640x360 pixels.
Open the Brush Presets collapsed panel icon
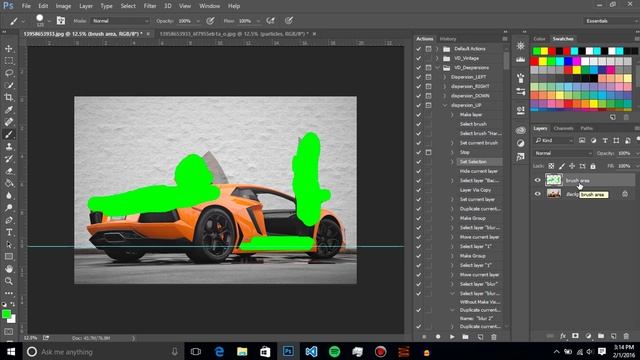(x=520, y=91)
